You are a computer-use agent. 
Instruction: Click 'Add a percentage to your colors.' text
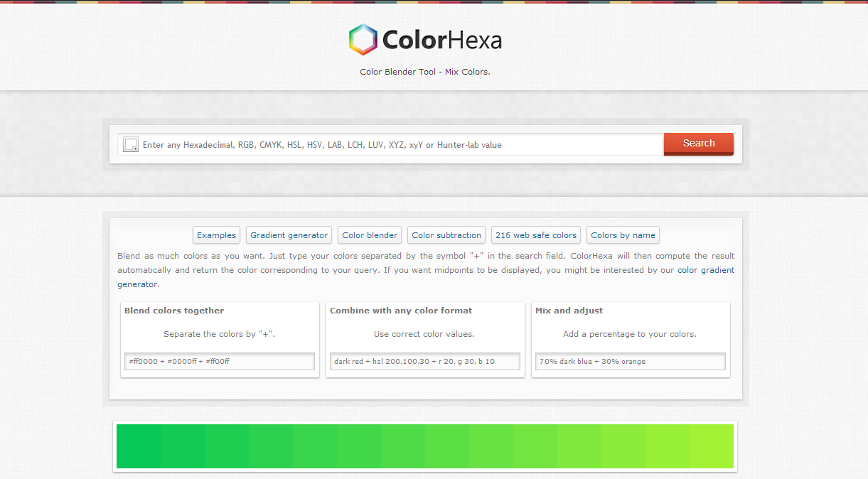point(630,334)
